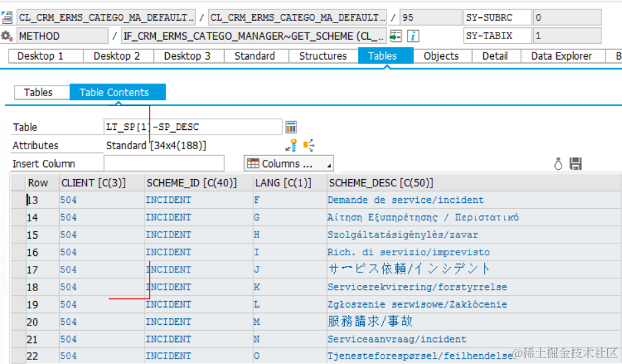
Task: Open the Data Explorer tab
Action: point(563,56)
